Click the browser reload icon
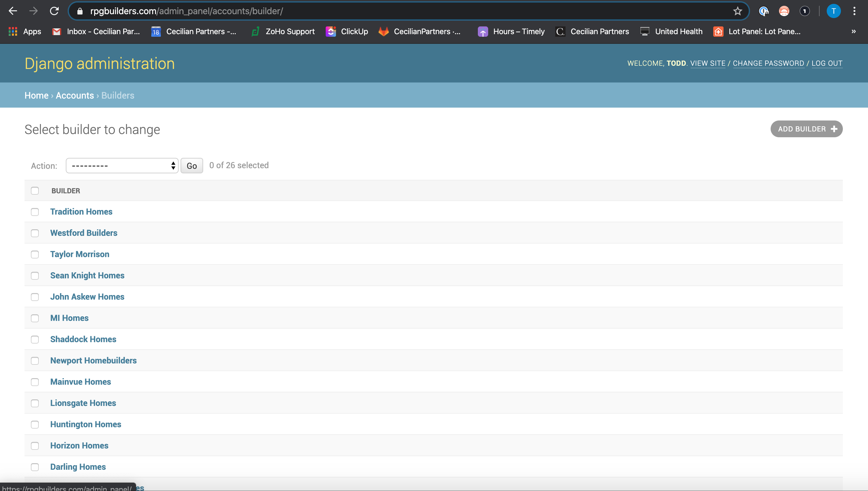868x491 pixels. (54, 11)
